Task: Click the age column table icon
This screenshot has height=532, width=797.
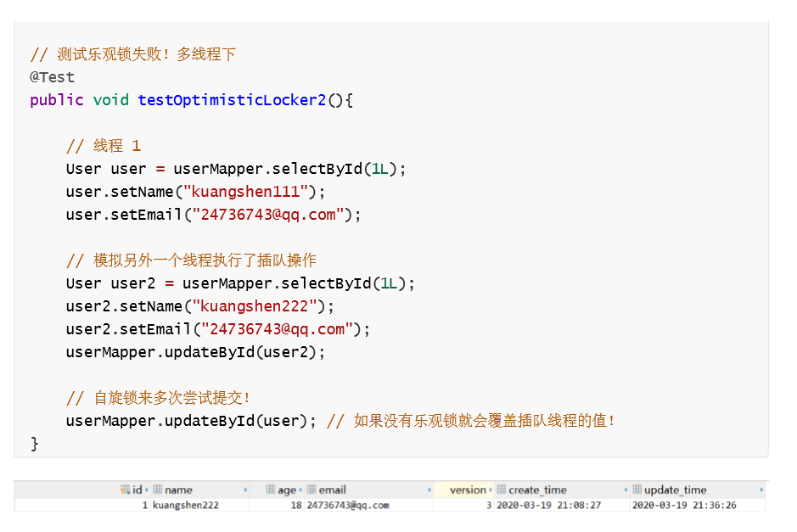Action: [x=271, y=490]
